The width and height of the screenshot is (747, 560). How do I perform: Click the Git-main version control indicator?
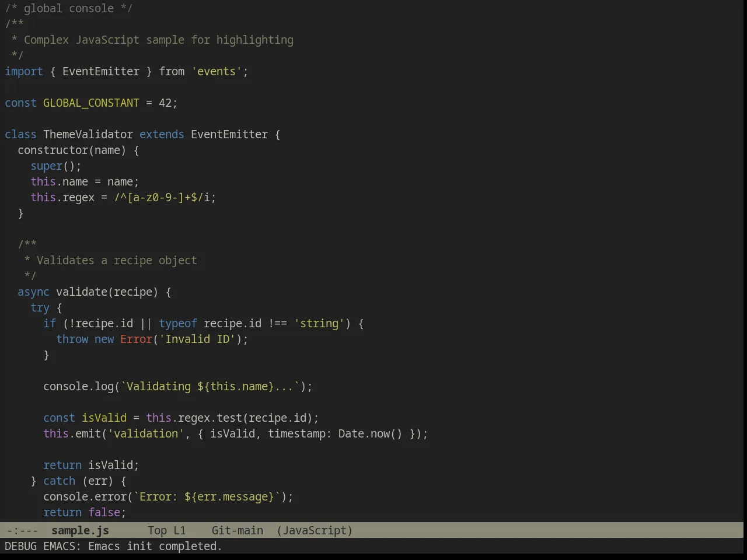(x=237, y=530)
